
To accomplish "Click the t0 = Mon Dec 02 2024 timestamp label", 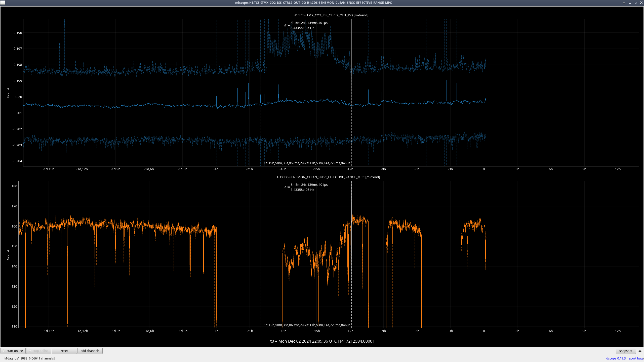I will [x=322, y=341].
